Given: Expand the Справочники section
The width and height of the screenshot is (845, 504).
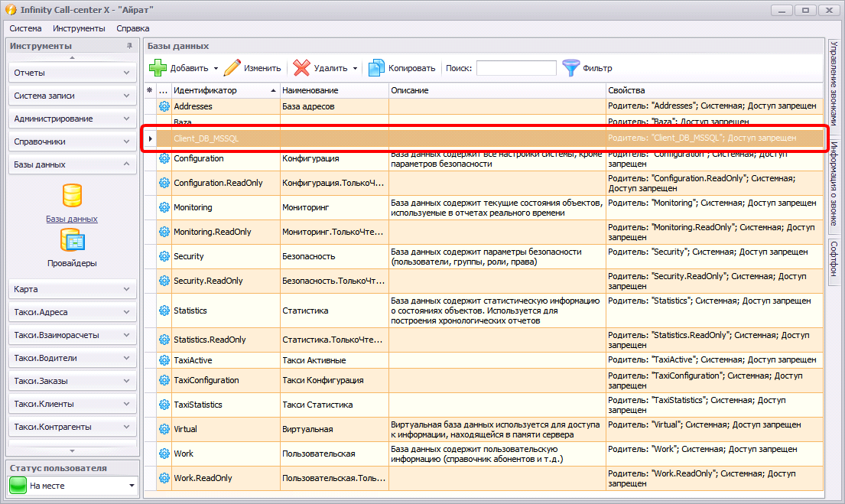Looking at the screenshot, I should 72,141.
